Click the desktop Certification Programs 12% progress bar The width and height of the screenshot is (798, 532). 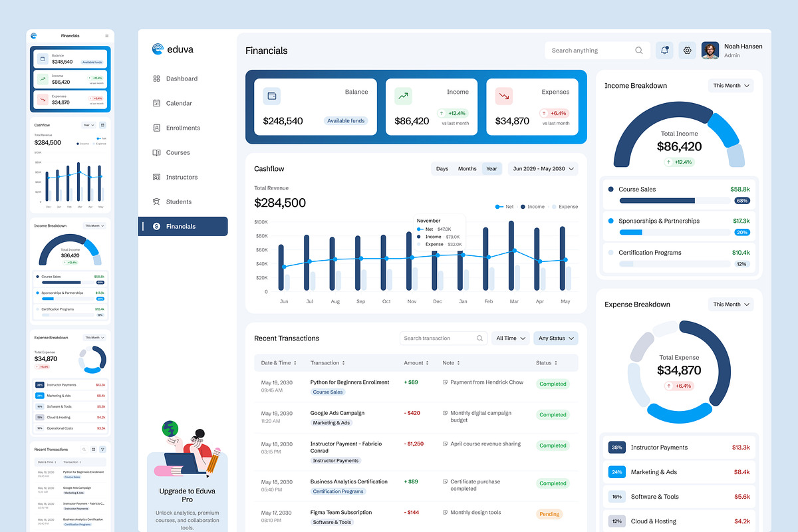[x=674, y=264]
